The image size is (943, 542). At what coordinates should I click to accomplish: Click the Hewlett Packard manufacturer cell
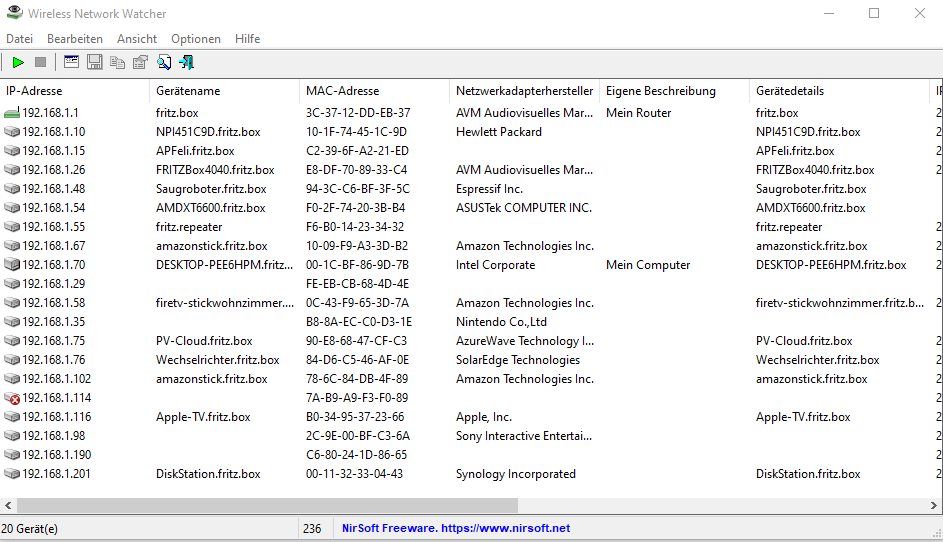(499, 132)
